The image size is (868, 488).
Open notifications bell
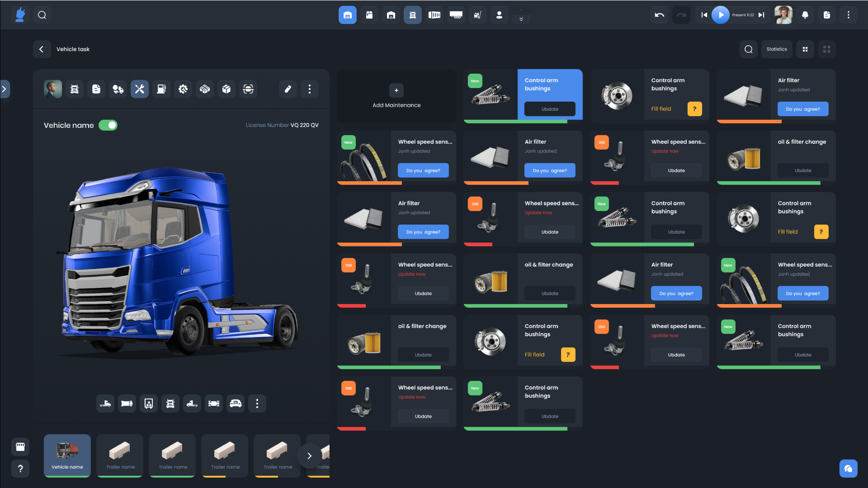[805, 15]
